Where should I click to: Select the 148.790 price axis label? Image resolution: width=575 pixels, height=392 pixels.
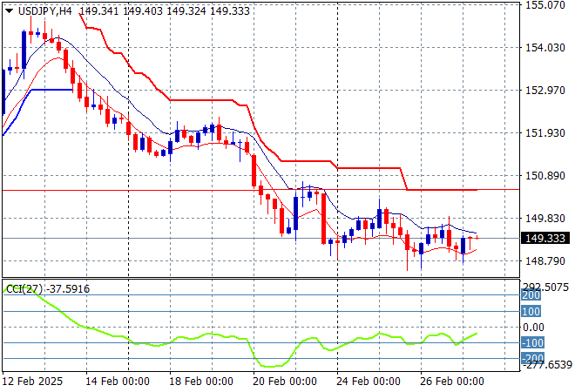[545, 261]
